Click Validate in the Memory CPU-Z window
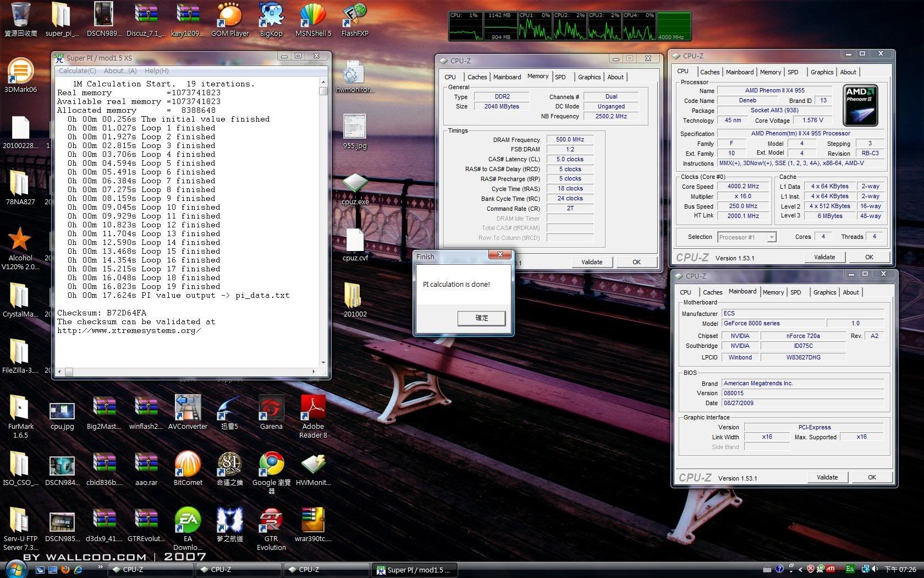924x578 pixels. (x=592, y=262)
